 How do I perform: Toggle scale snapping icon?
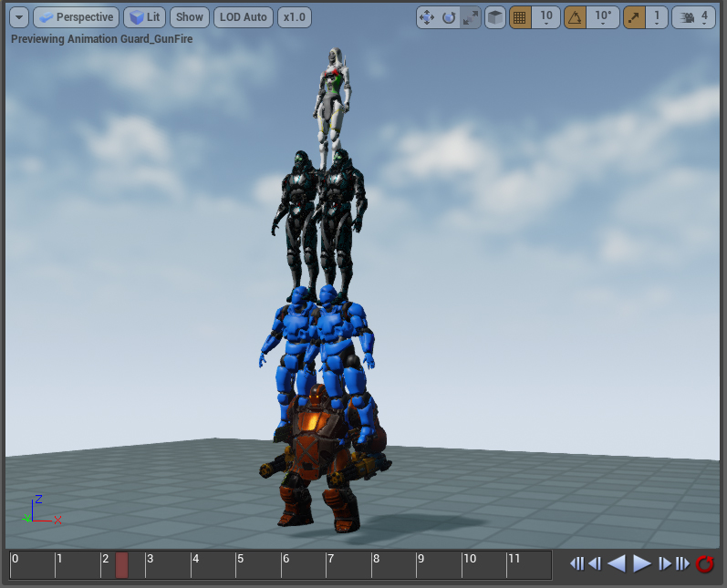click(x=634, y=17)
